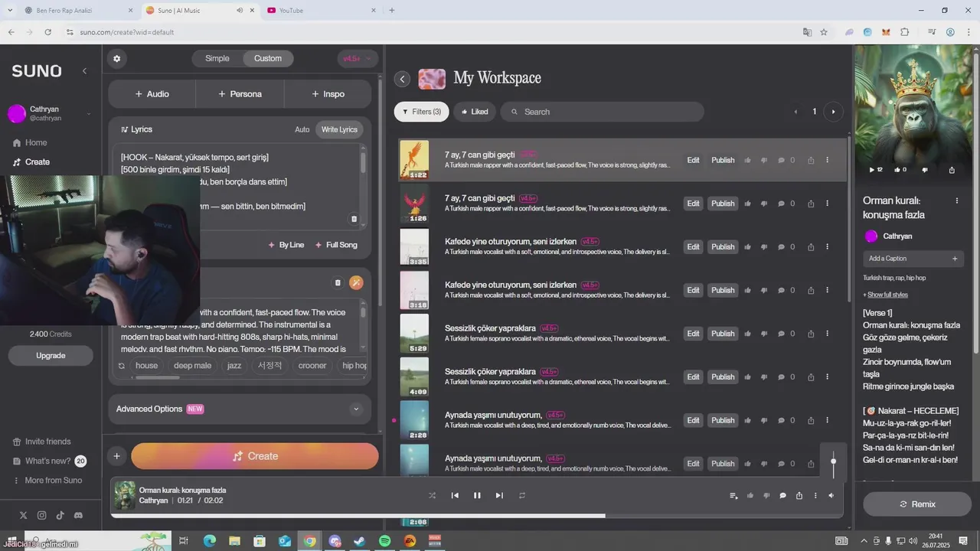
Task: Expand Advanced Options section
Action: 239,409
